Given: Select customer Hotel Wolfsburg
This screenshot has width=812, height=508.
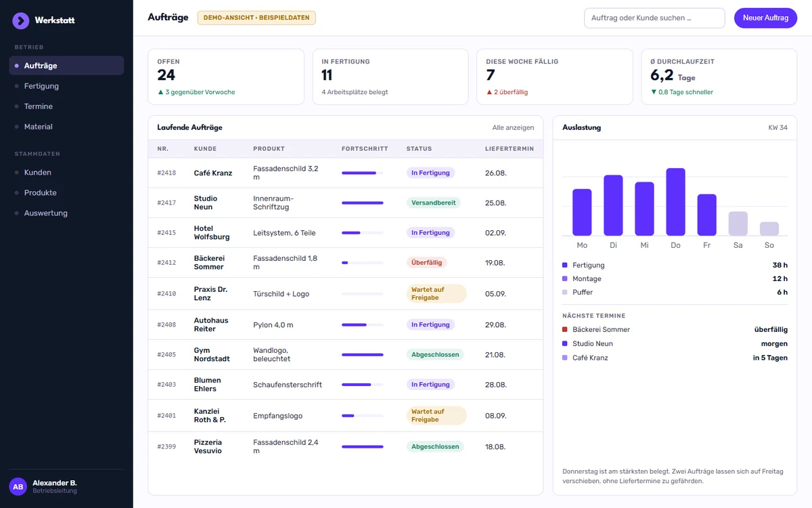Looking at the screenshot, I should pyautogui.click(x=212, y=233).
